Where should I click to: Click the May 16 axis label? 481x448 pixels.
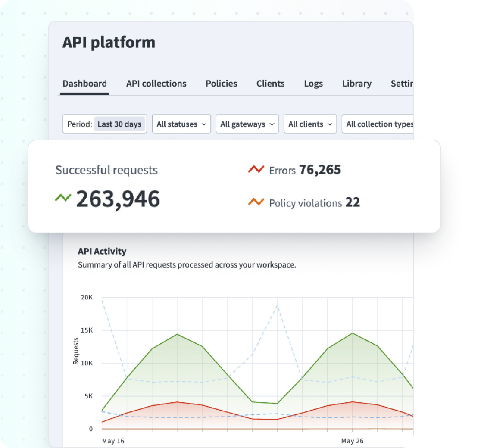113,441
